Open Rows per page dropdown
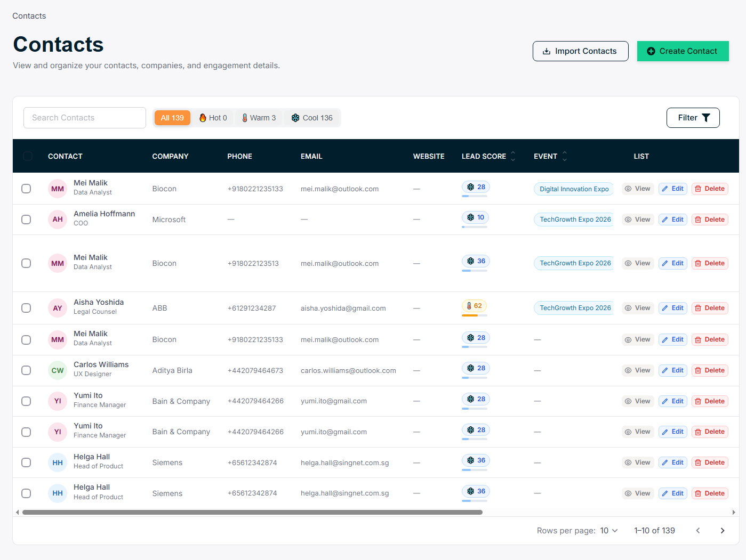746x560 pixels. pos(609,531)
